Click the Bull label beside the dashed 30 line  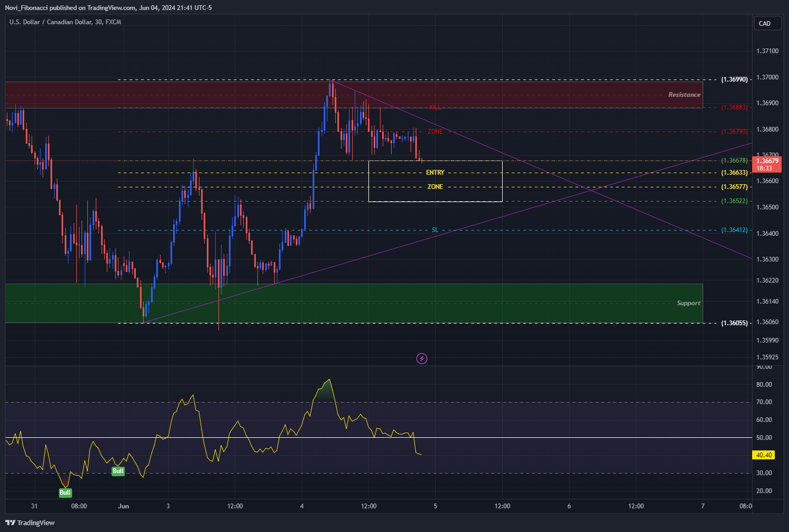pyautogui.click(x=118, y=471)
